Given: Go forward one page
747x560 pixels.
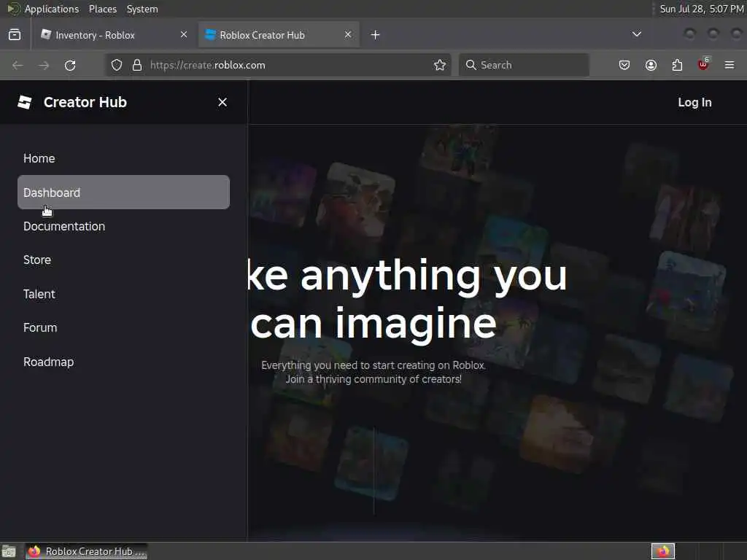Looking at the screenshot, I should coord(44,65).
